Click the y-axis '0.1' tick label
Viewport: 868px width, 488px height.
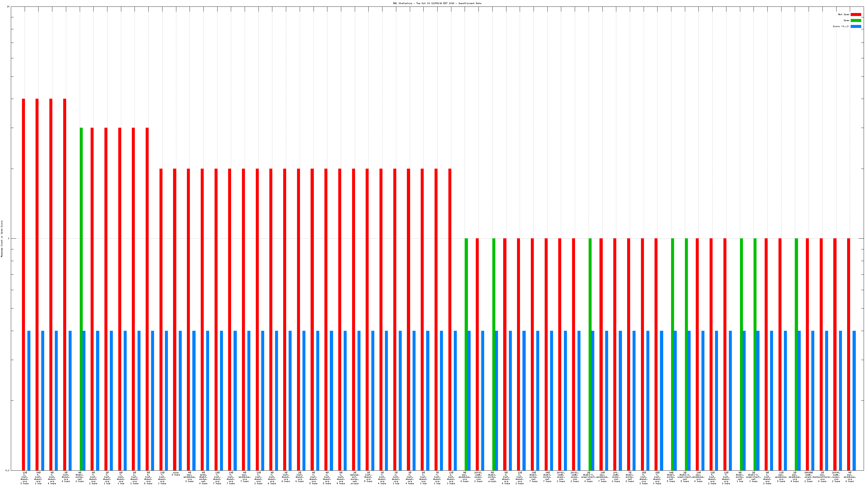(8, 470)
